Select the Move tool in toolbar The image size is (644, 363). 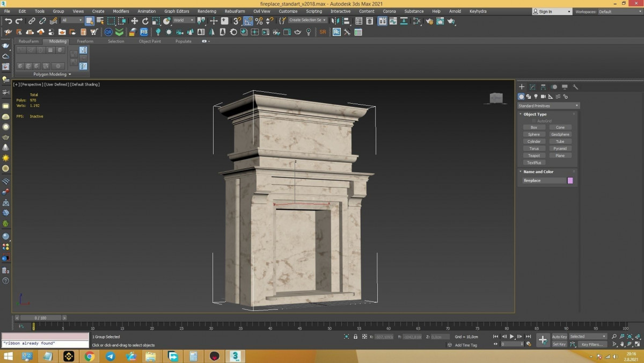point(134,21)
